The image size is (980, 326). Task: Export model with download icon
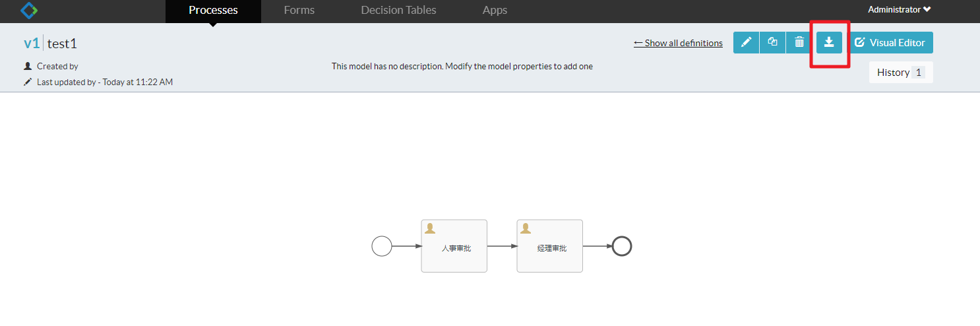tap(829, 42)
